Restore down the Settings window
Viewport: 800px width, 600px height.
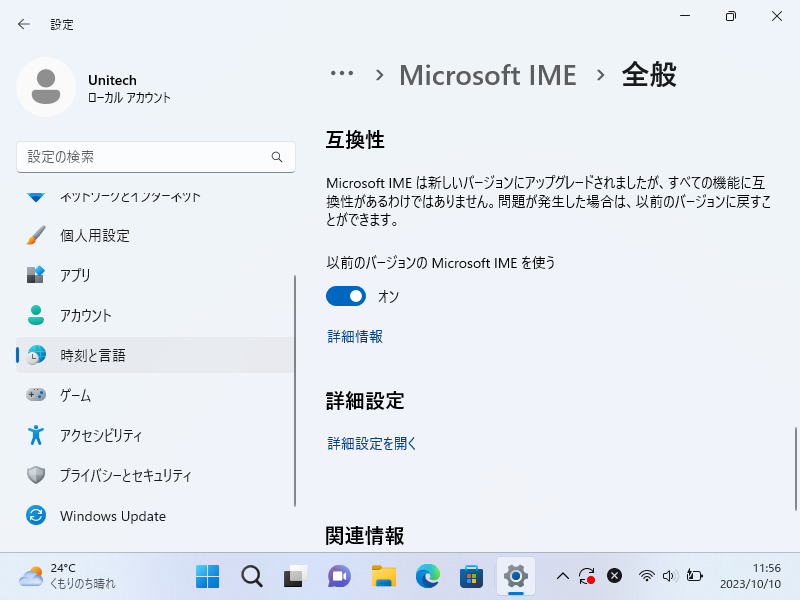731,16
